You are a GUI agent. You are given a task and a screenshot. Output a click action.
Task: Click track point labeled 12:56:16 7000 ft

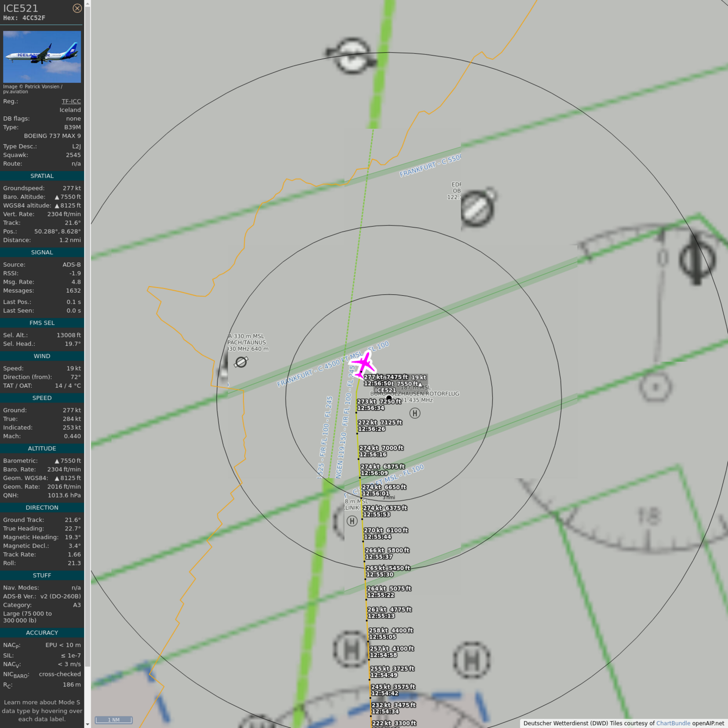pos(358,459)
